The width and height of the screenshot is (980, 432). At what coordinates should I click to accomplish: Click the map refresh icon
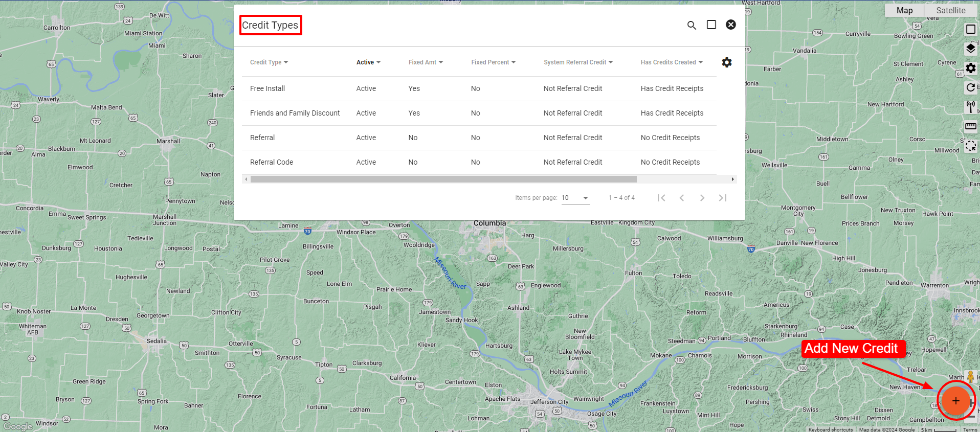tap(971, 87)
